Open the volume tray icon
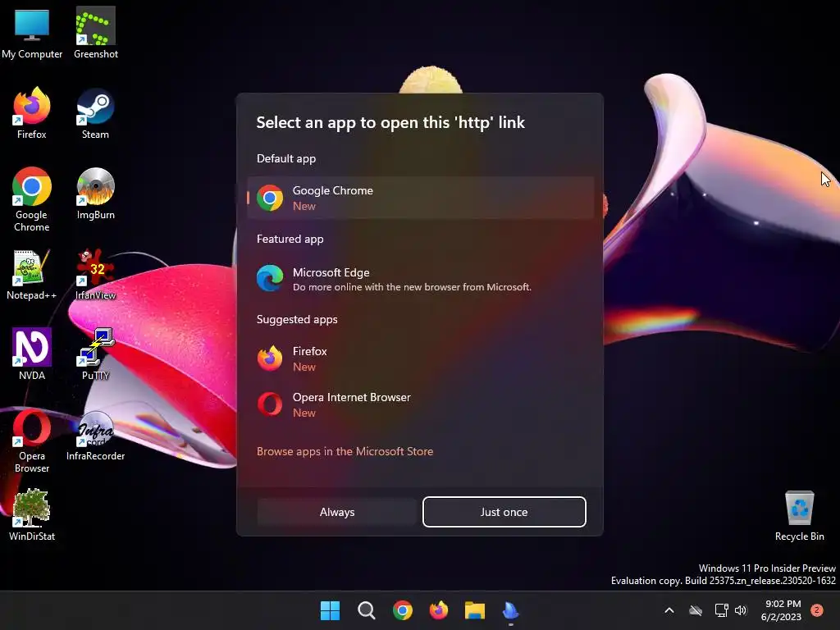Screen dimensions: 840x630 click(741, 610)
